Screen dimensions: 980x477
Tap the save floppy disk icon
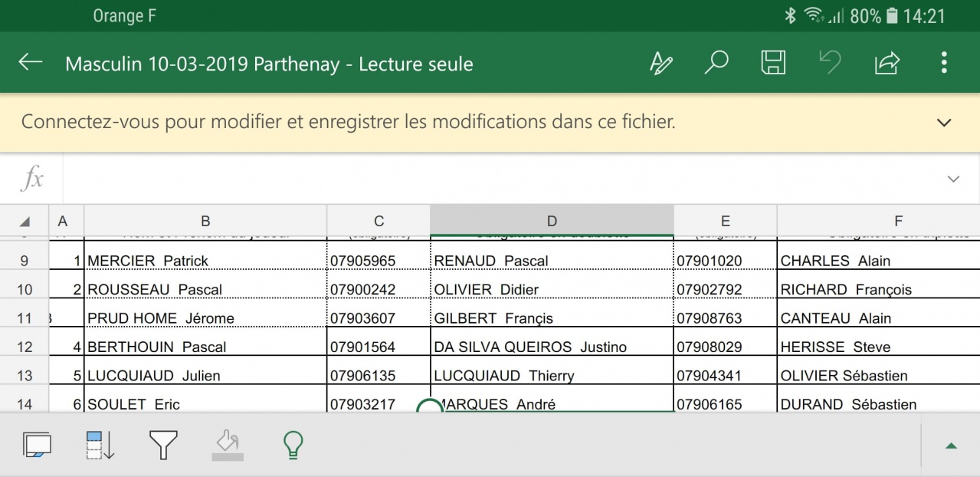pos(773,63)
